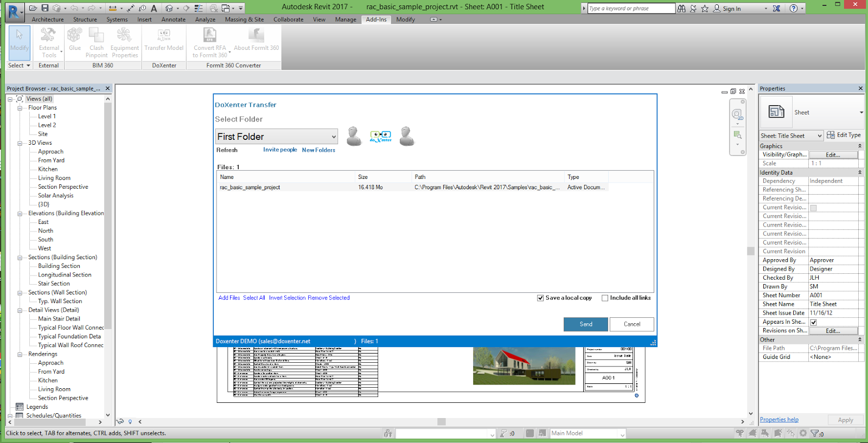Toggle the Current Revision Issued checkbox
868x443 pixels.
(813, 208)
